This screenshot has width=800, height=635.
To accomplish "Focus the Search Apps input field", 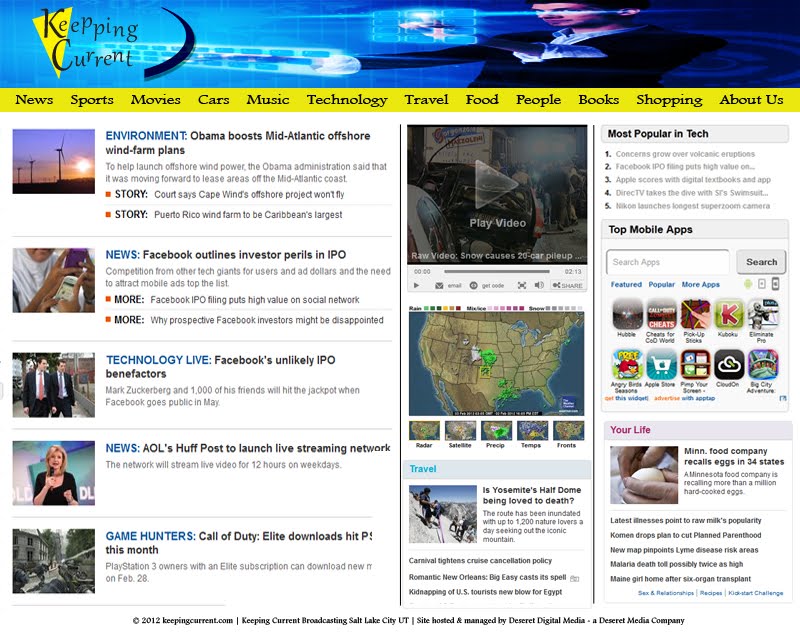I will pyautogui.click(x=668, y=262).
